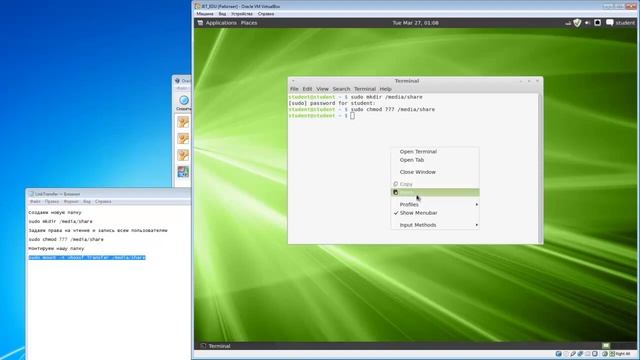Open the Вид menu in Notepad
The height and width of the screenshot is (360, 640).
[87, 202]
